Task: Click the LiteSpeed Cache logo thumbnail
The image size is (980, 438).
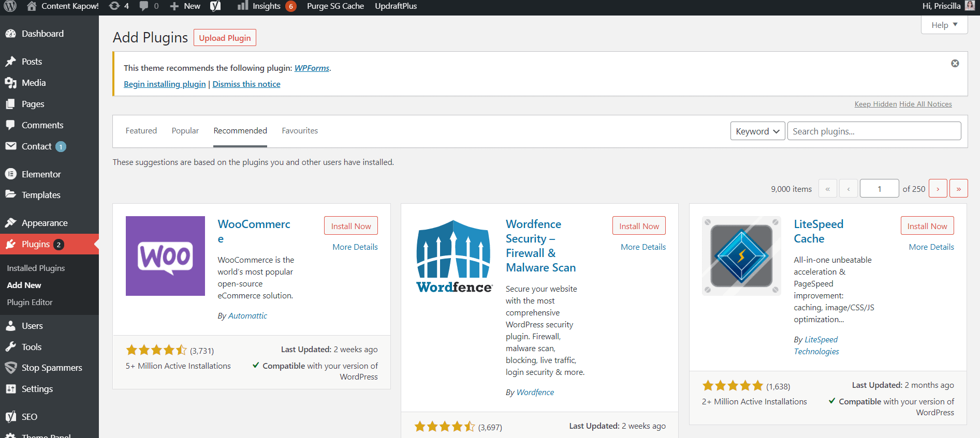Action: [x=741, y=256]
